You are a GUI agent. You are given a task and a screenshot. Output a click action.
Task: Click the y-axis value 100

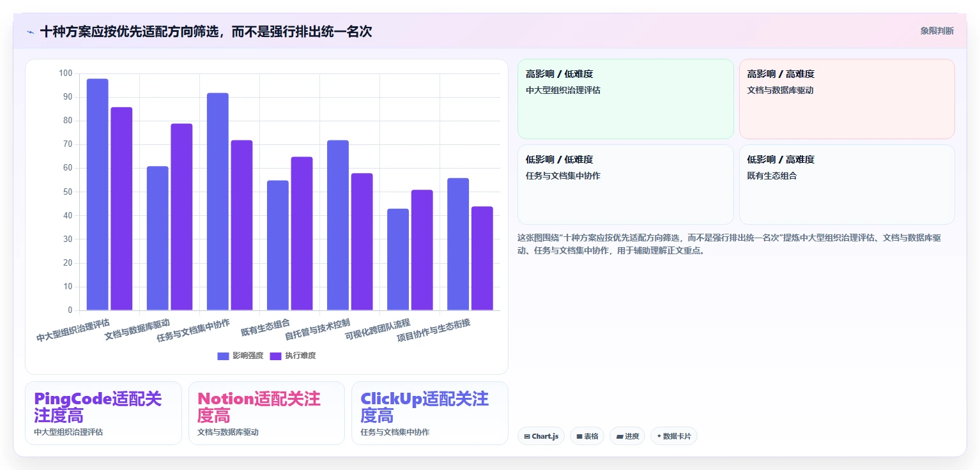click(66, 73)
